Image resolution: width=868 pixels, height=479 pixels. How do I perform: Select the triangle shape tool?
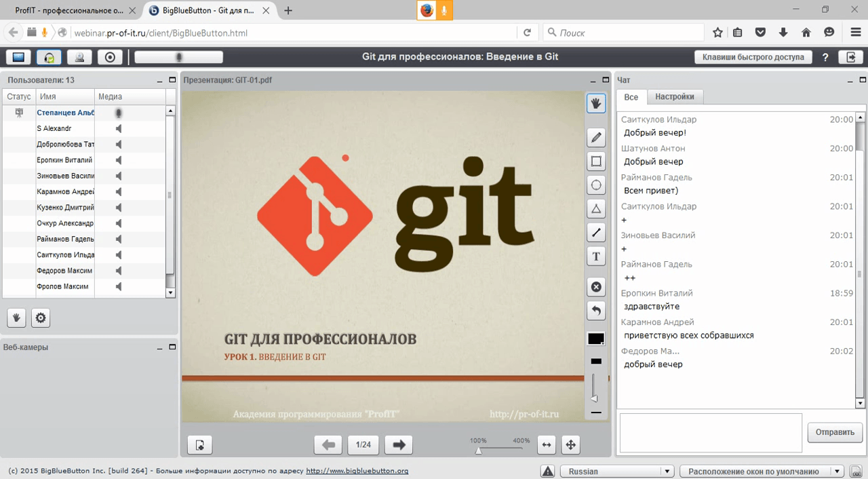click(x=596, y=209)
